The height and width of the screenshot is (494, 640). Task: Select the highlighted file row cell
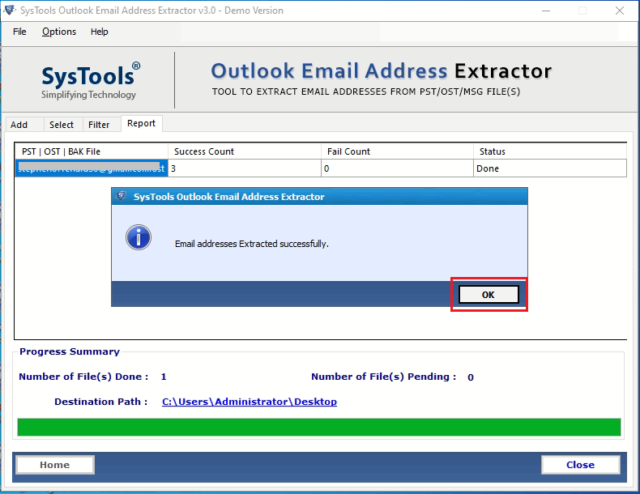coord(92,168)
